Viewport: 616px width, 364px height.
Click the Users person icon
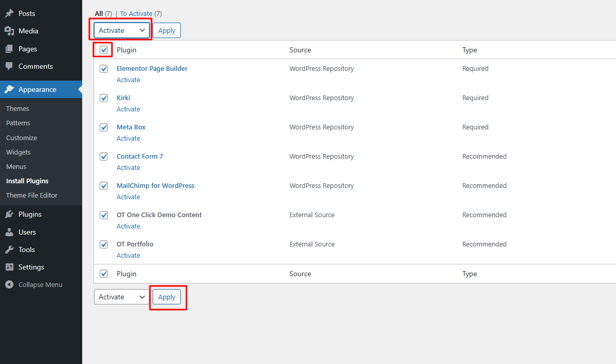[x=9, y=233]
